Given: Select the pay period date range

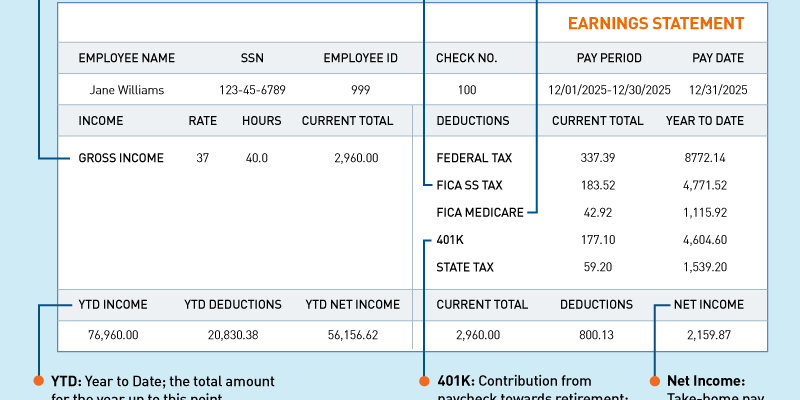Looking at the screenshot, I should pyautogui.click(x=609, y=90).
